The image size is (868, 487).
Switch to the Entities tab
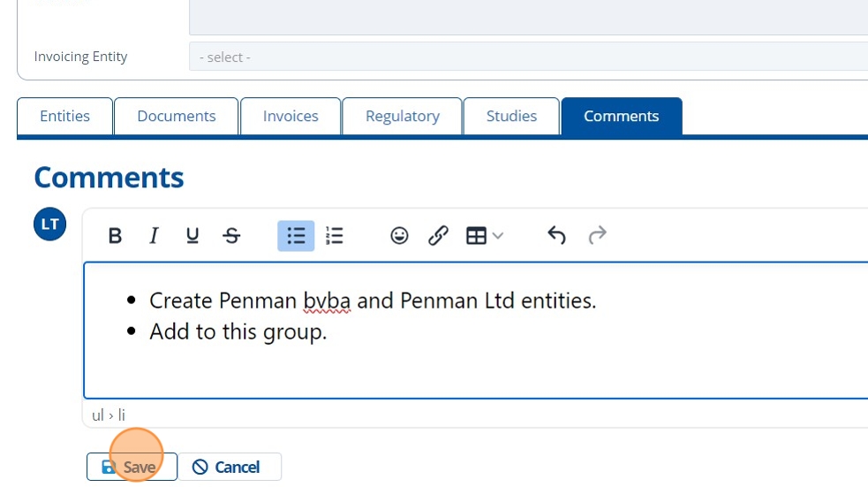(65, 117)
